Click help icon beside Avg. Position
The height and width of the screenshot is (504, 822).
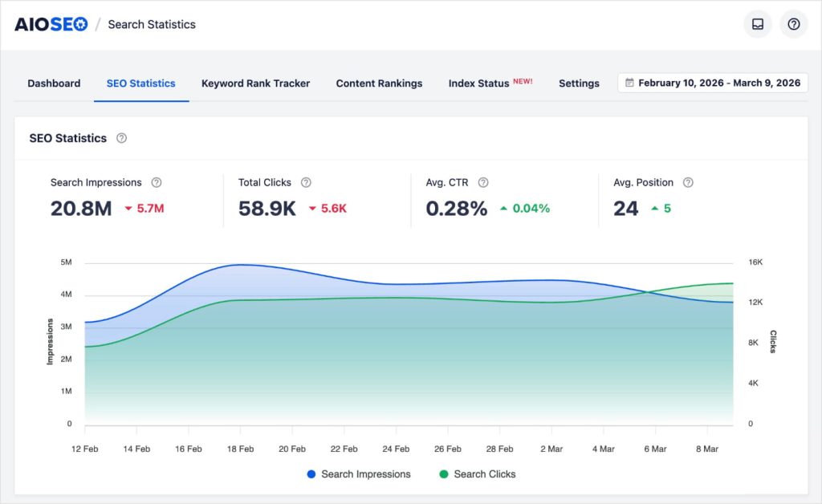tap(688, 182)
